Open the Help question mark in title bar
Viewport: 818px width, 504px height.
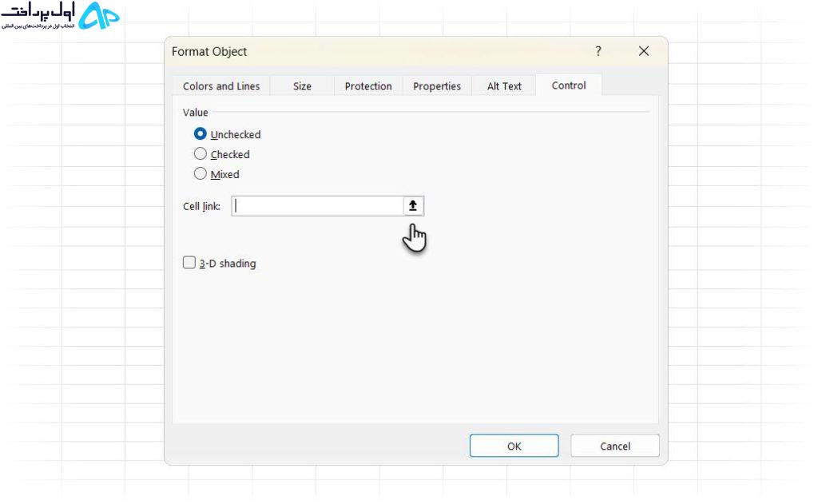coord(598,51)
